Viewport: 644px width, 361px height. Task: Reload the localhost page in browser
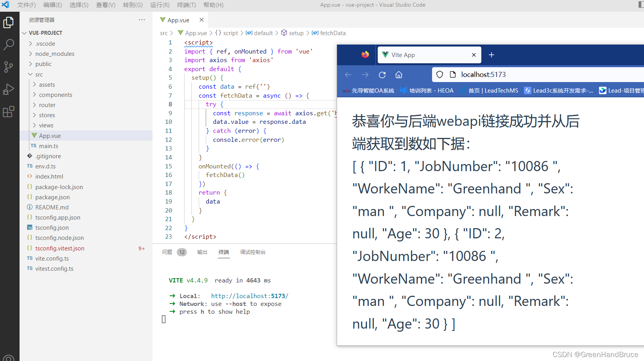tap(382, 75)
